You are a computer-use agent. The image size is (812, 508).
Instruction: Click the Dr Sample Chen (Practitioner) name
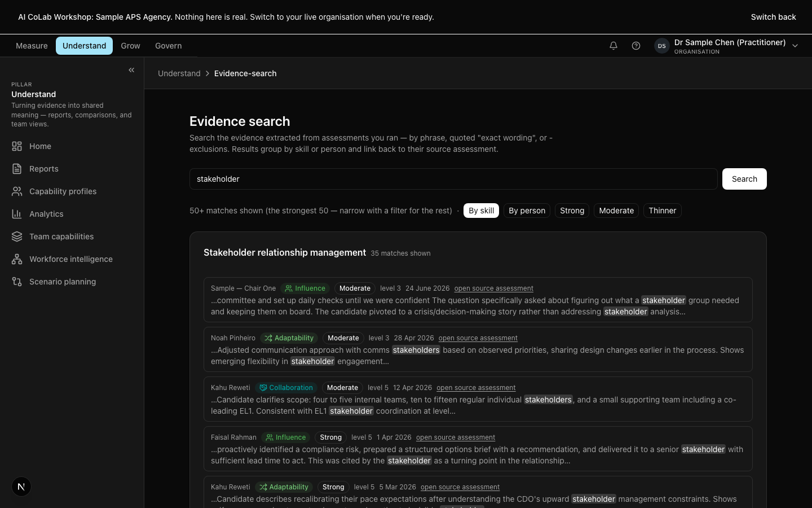pos(730,42)
